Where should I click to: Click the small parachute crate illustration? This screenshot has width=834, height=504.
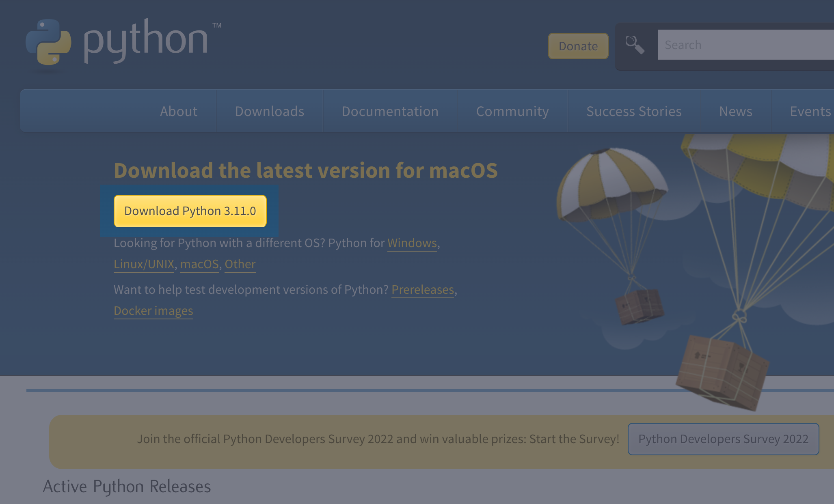[x=639, y=306]
